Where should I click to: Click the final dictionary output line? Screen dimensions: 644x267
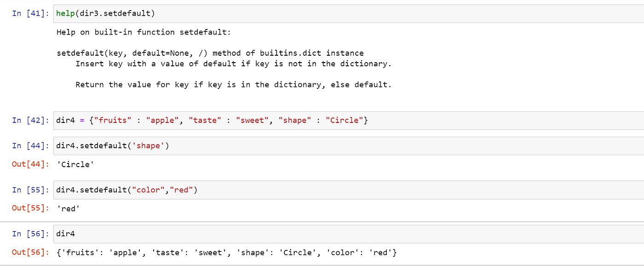(x=226, y=252)
